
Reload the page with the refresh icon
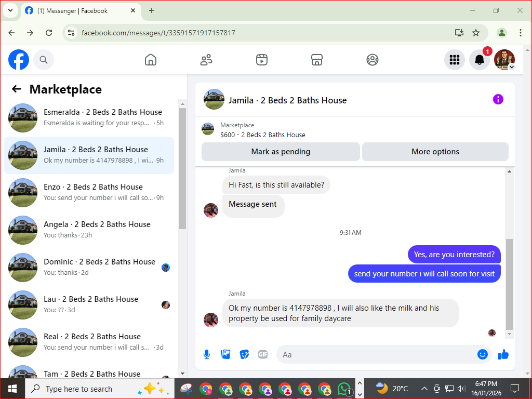point(49,33)
